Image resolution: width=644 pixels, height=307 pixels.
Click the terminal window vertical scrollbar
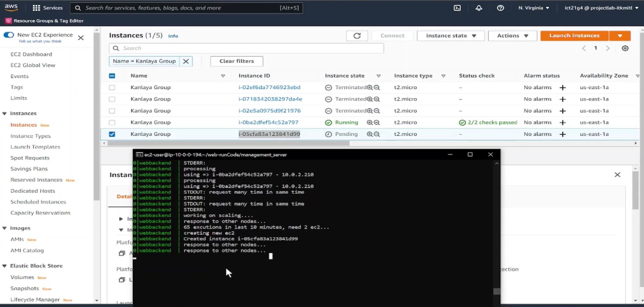pyautogui.click(x=497, y=291)
